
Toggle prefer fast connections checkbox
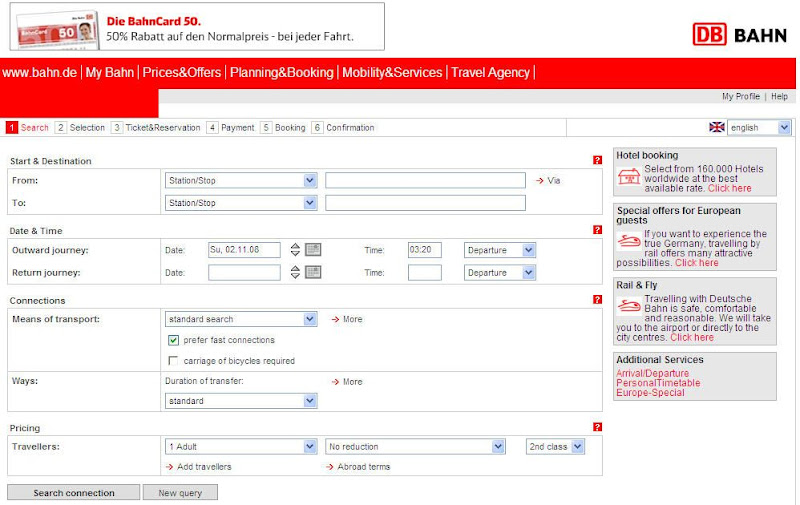tap(173, 340)
